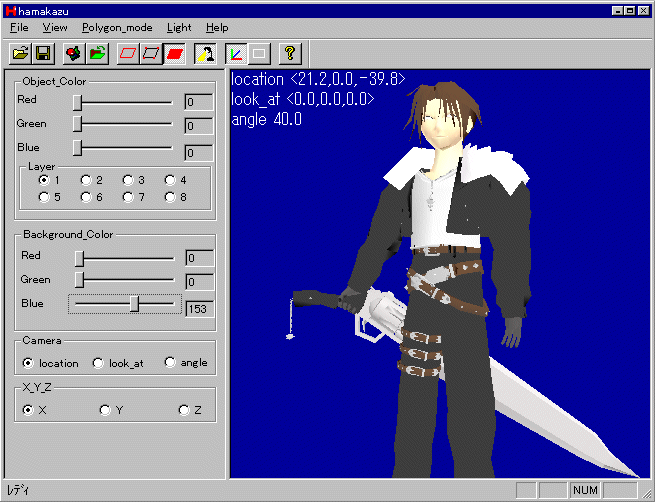Click the red-green folder reload icon
Image resolution: width=655 pixels, height=502 pixels.
pos(97,54)
